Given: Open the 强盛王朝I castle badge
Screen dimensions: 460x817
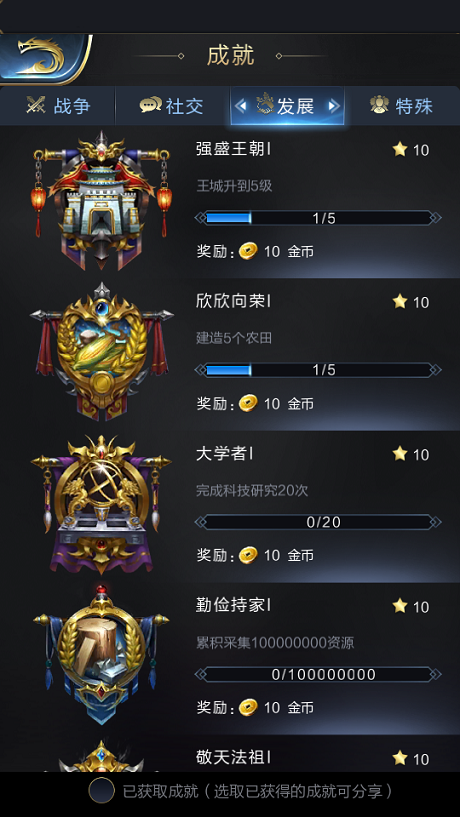Looking at the screenshot, I should [x=102, y=201].
